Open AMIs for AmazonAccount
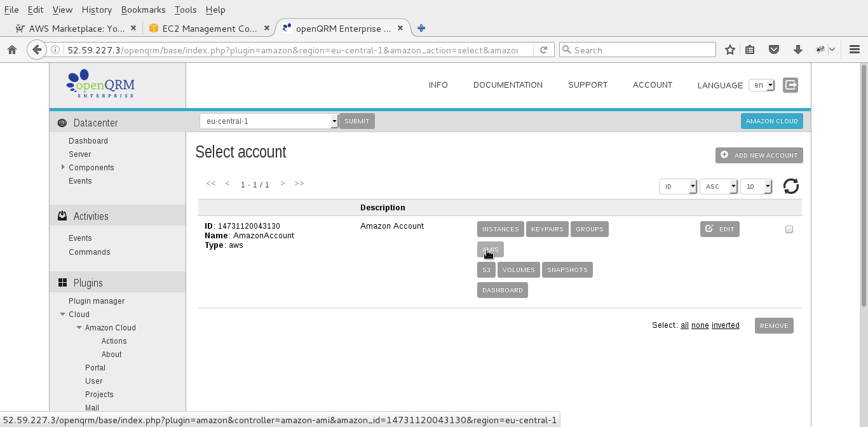Viewport: 868px width, 427px height. (491, 249)
